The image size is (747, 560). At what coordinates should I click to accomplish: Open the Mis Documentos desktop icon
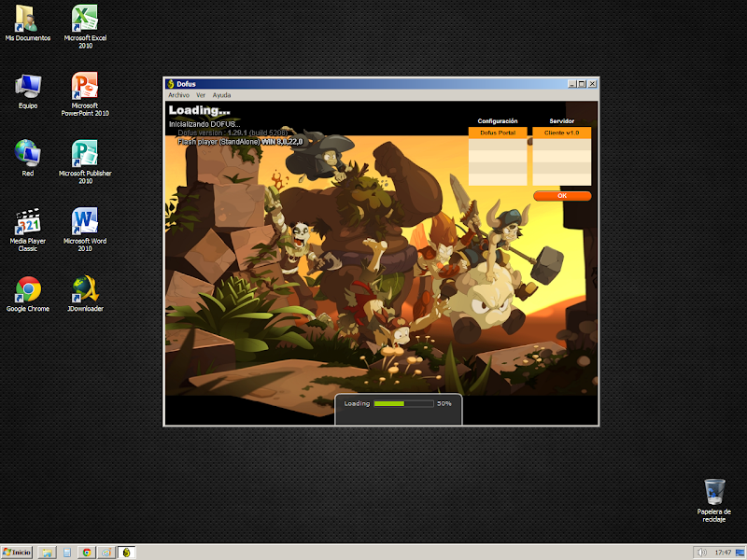pyautogui.click(x=27, y=22)
